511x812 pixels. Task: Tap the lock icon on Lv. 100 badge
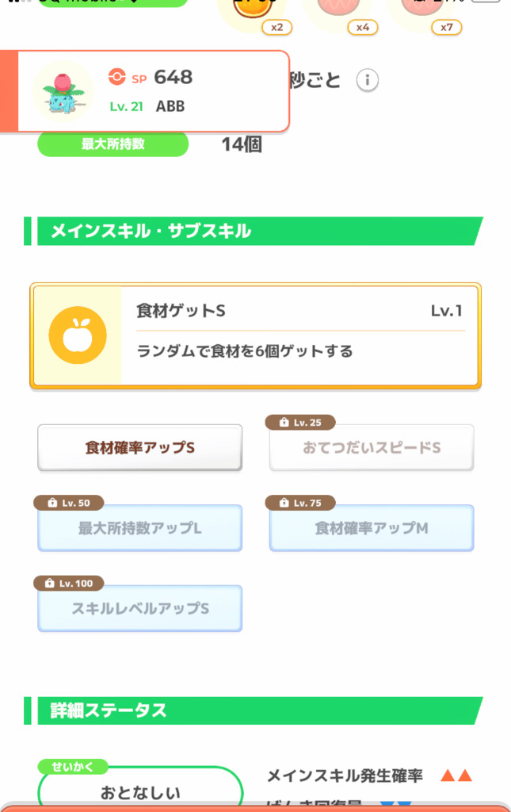(50, 583)
